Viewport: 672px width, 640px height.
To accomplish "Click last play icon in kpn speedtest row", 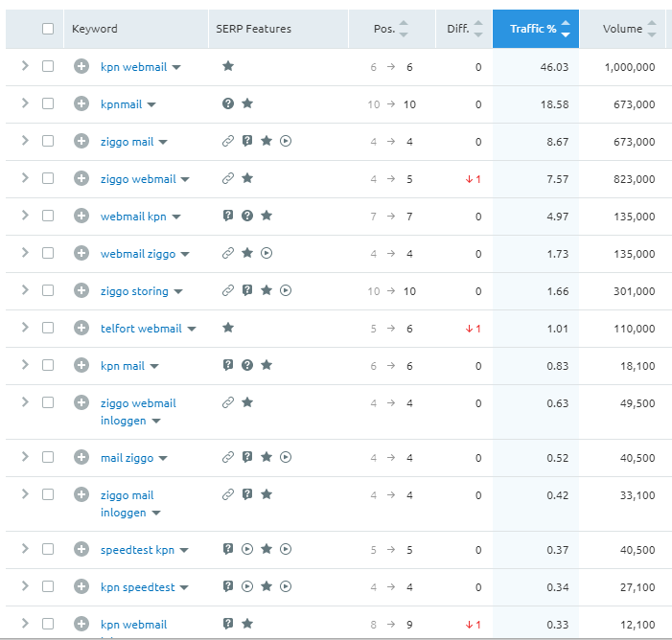I will click(286, 586).
